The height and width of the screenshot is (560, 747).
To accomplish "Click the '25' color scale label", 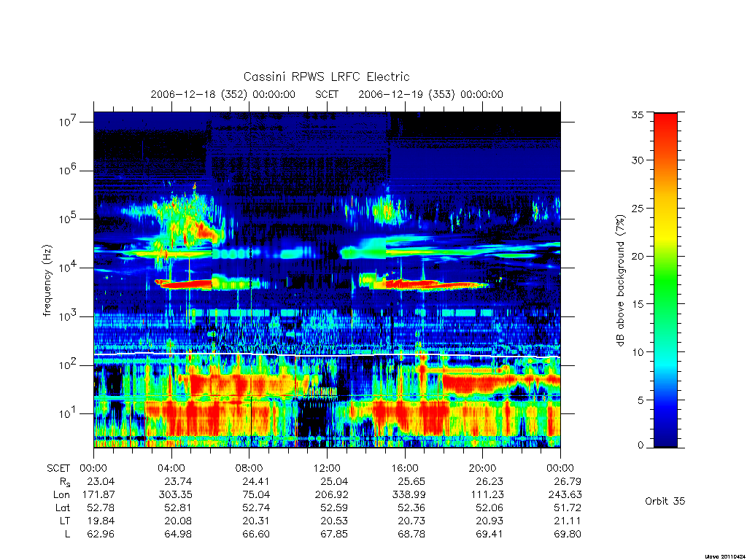I will point(637,208).
